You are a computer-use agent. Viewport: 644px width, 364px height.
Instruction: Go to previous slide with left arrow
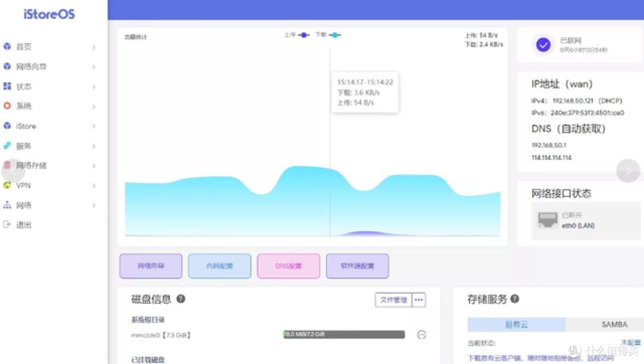click(x=13, y=171)
